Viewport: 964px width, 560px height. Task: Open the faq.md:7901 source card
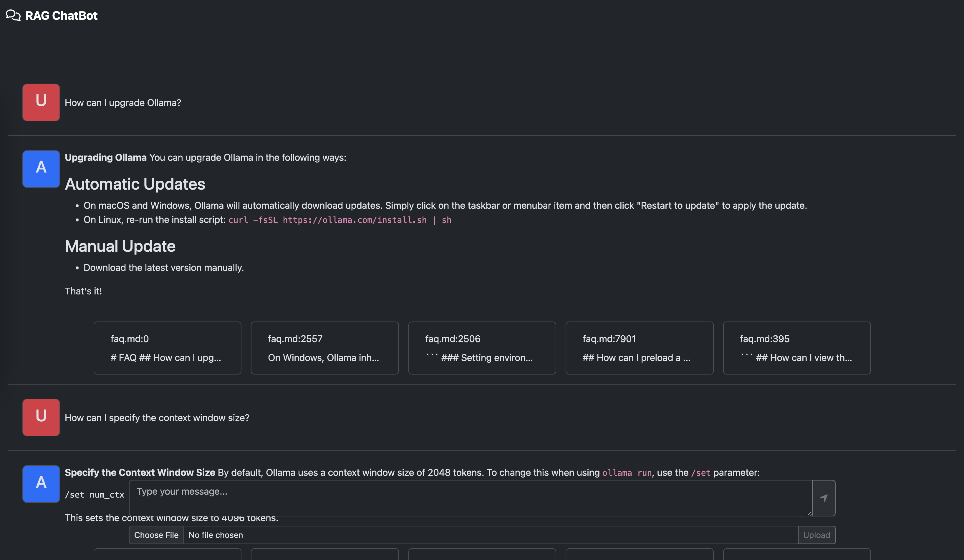tap(639, 348)
